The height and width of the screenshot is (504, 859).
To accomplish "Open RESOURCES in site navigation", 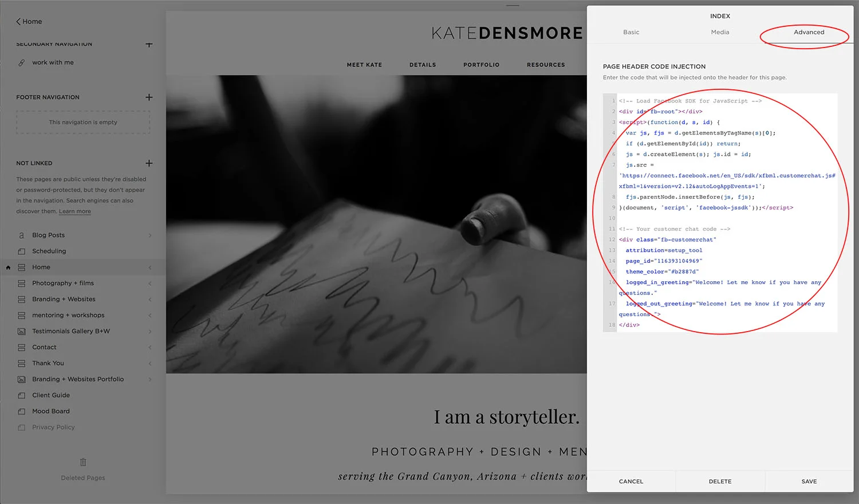I will pos(546,65).
